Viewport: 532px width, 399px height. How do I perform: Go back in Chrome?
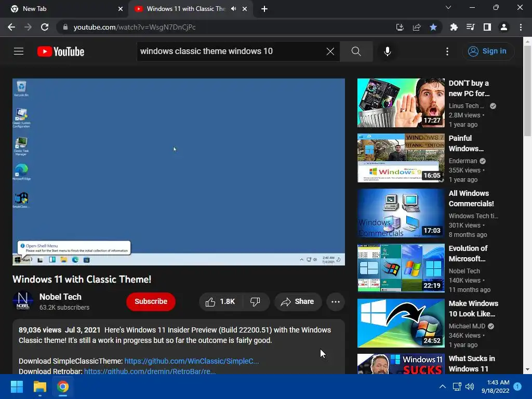11,27
